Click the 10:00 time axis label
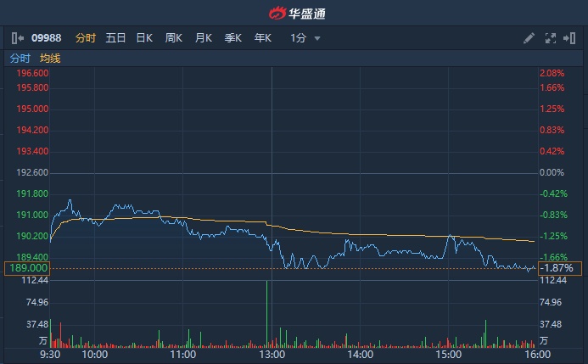588x364 pixels. [94, 355]
